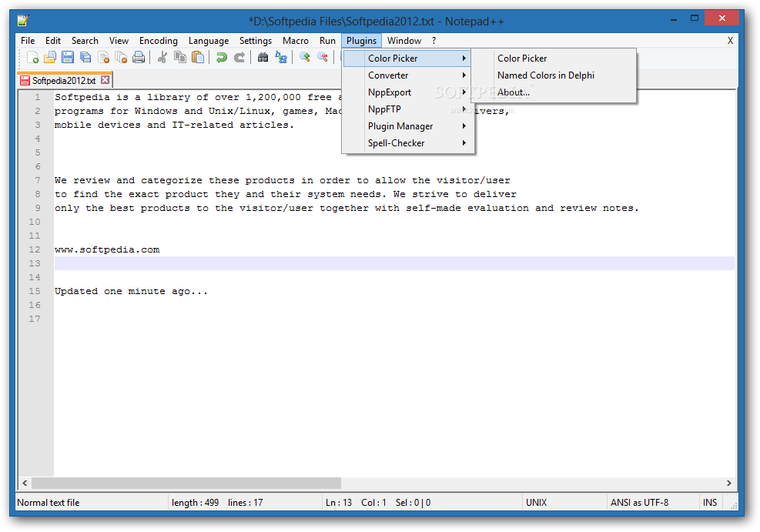Open the ? help menu

coord(434,41)
